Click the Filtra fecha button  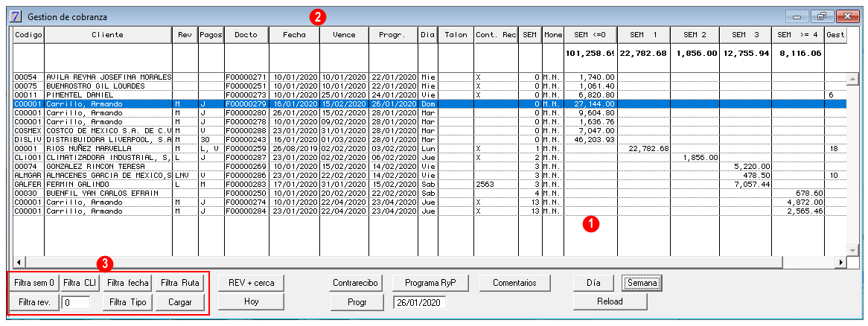tap(128, 283)
